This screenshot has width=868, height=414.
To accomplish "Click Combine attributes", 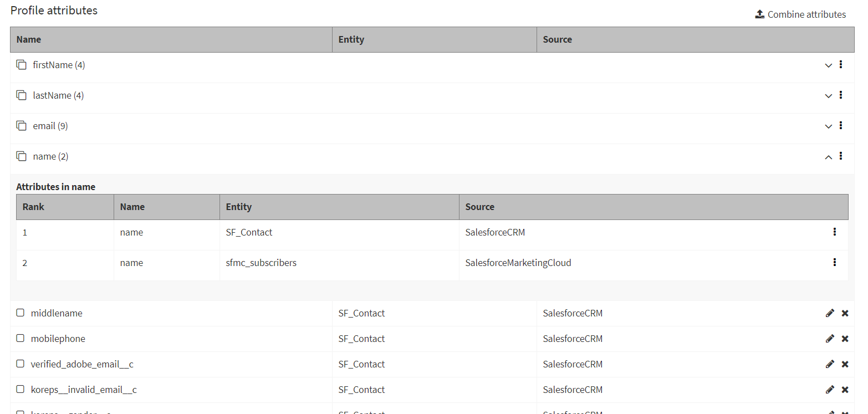I will click(800, 14).
